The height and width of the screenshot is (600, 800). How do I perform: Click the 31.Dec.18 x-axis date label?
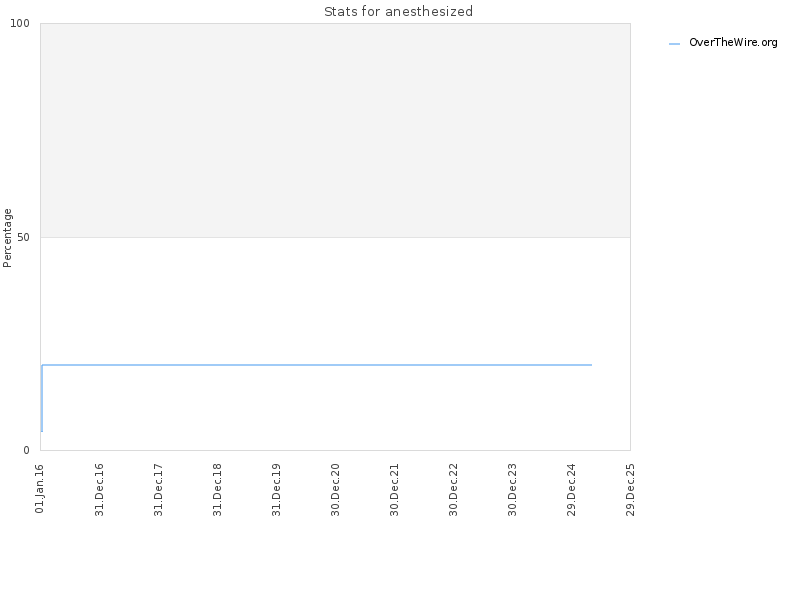[217, 490]
